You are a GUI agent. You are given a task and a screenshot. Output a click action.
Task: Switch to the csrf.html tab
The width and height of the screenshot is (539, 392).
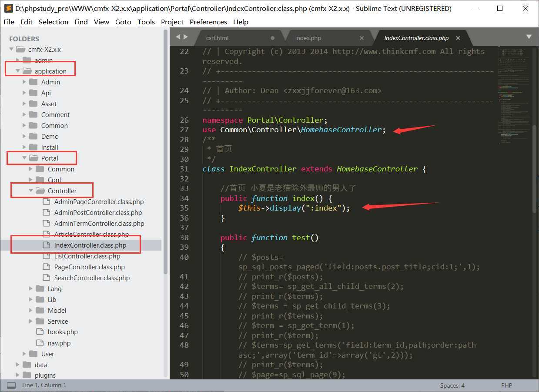point(217,38)
